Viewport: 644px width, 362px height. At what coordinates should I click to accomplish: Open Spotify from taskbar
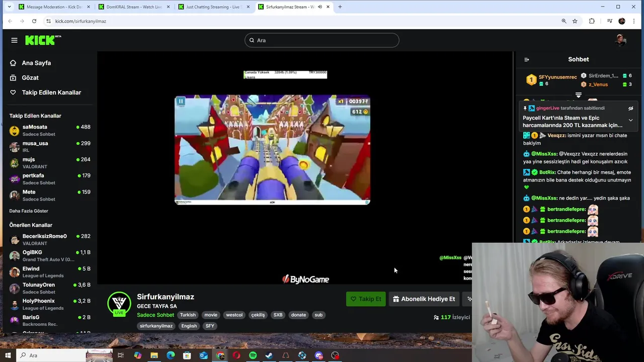pyautogui.click(x=253, y=355)
